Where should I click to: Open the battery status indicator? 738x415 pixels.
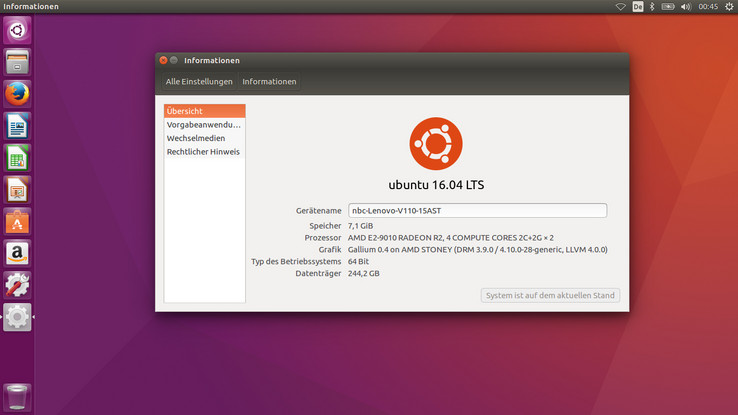[x=668, y=7]
